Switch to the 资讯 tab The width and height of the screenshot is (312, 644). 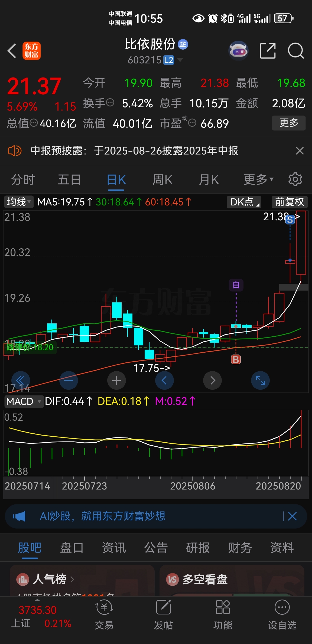(x=114, y=548)
